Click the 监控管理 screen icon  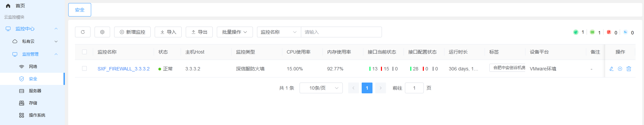click(15, 54)
